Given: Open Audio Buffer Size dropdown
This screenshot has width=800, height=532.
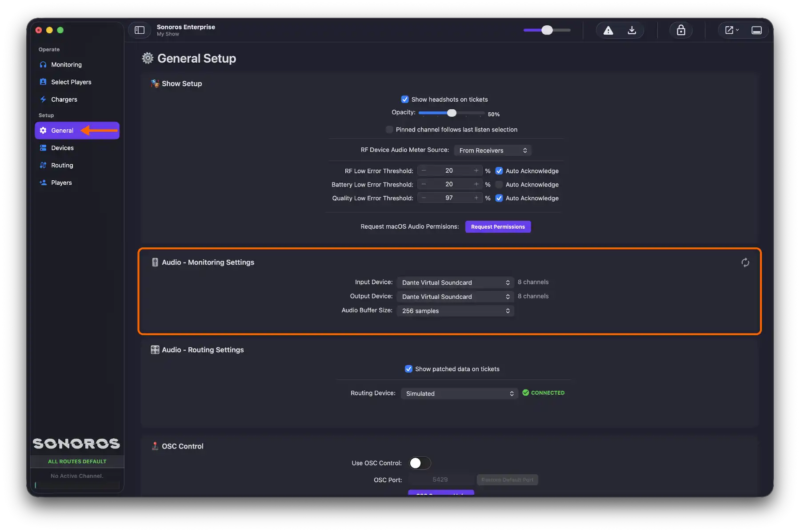Looking at the screenshot, I should 455,311.
